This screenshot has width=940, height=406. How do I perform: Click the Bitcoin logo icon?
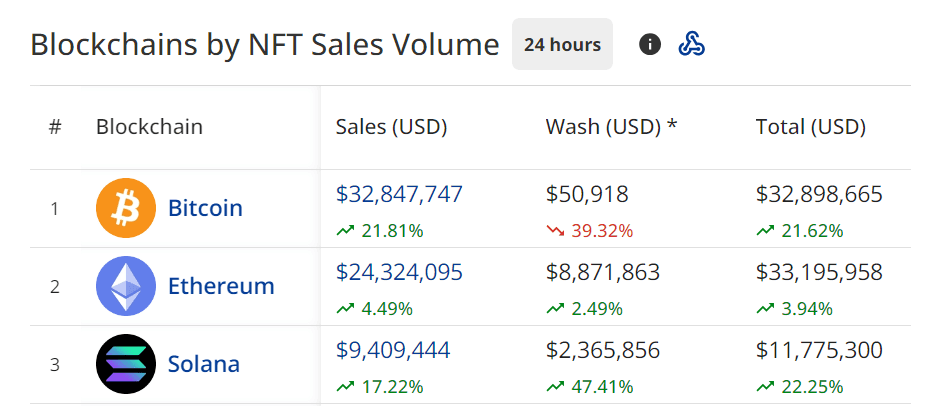pos(126,208)
